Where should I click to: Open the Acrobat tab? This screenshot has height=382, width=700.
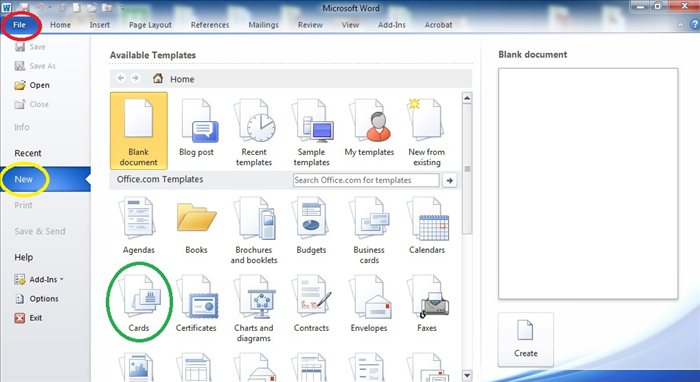click(x=438, y=25)
